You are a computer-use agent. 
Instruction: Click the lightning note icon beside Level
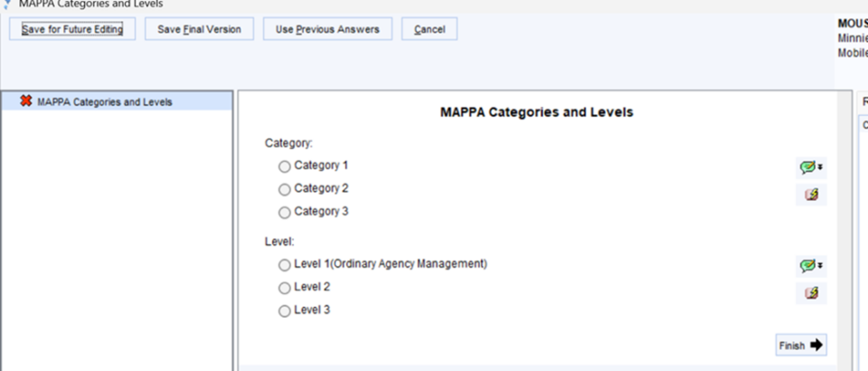(810, 293)
